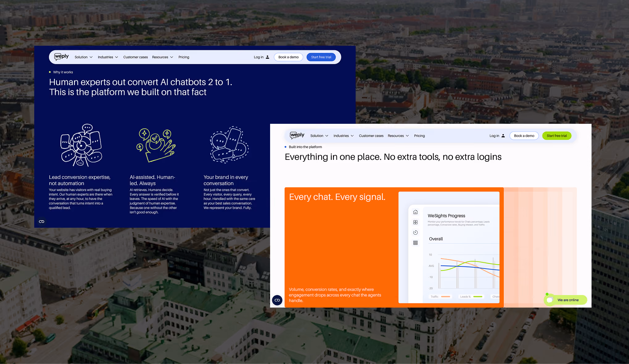The height and width of the screenshot is (364, 629).
Task: Click the Why it works label
Action: pyautogui.click(x=63, y=72)
